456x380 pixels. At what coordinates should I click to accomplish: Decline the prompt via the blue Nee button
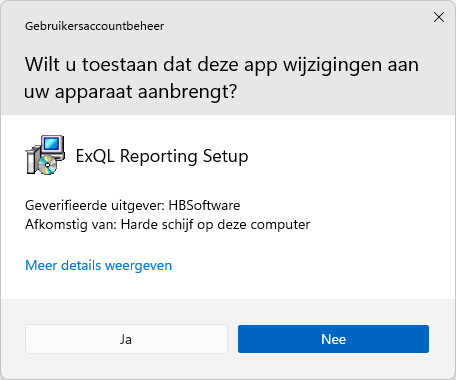pyautogui.click(x=333, y=339)
